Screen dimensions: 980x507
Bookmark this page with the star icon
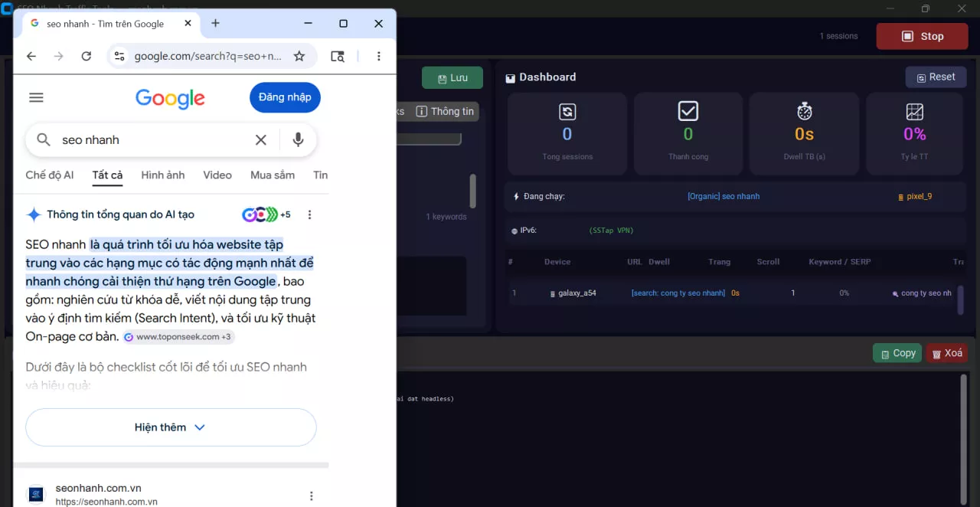click(299, 56)
